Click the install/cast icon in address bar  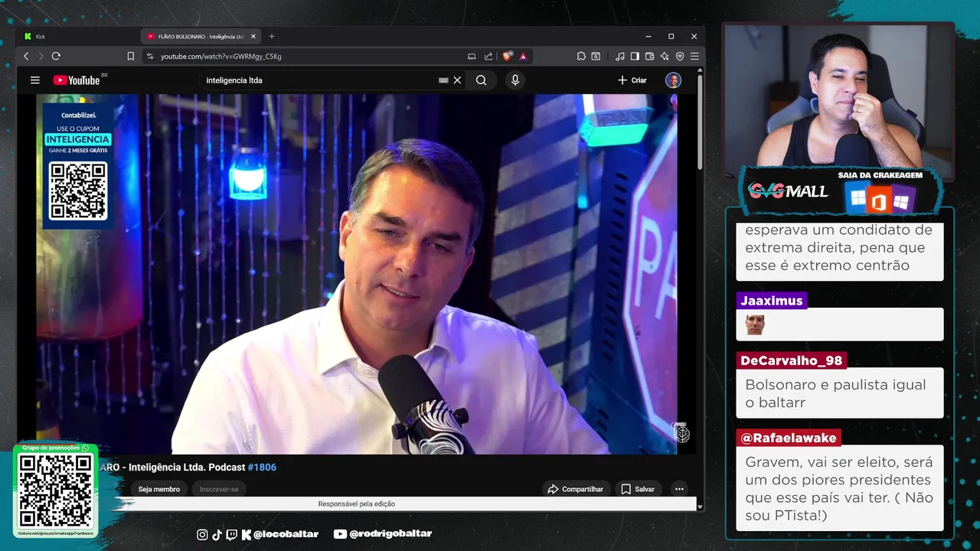[x=472, y=56]
